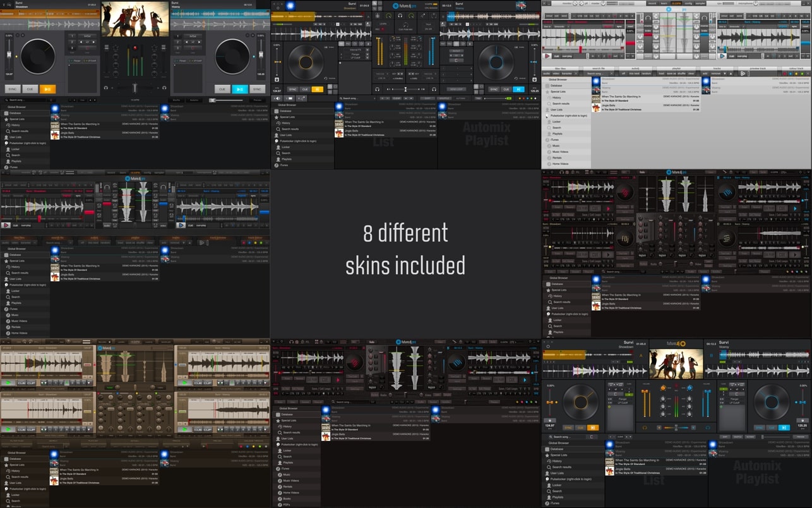Screen dimensions: 812x508
Task: Open the remove dropdown arrow in tracks panel
Action: click(x=726, y=73)
